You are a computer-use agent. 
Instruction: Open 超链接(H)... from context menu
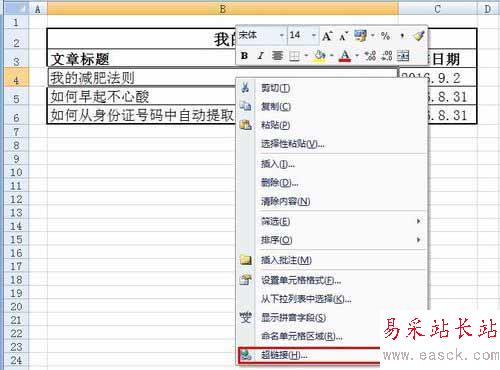pos(309,355)
